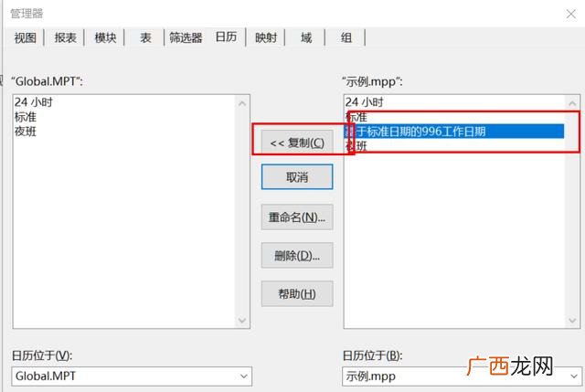Click up arrow of 示例.mpp list scrollbar

[x=572, y=103]
